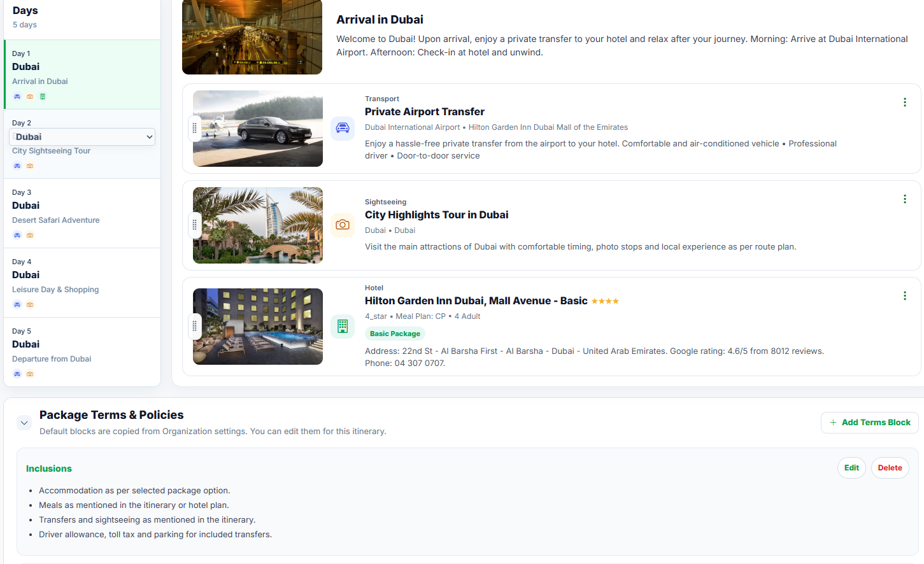The width and height of the screenshot is (924, 564).
Task: Open the three-dot menu for City Highlights Tour
Action: click(904, 199)
